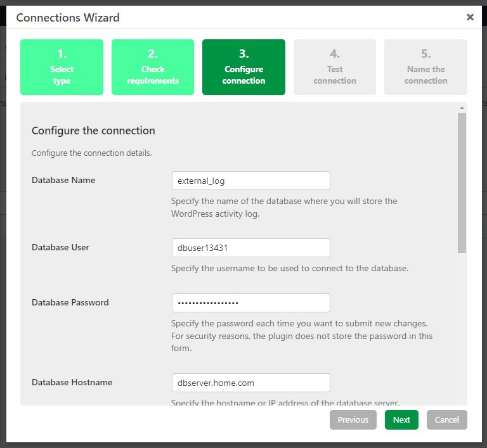This screenshot has height=448, width=487.
Task: Go to step 1 Select type
Action: (62, 67)
